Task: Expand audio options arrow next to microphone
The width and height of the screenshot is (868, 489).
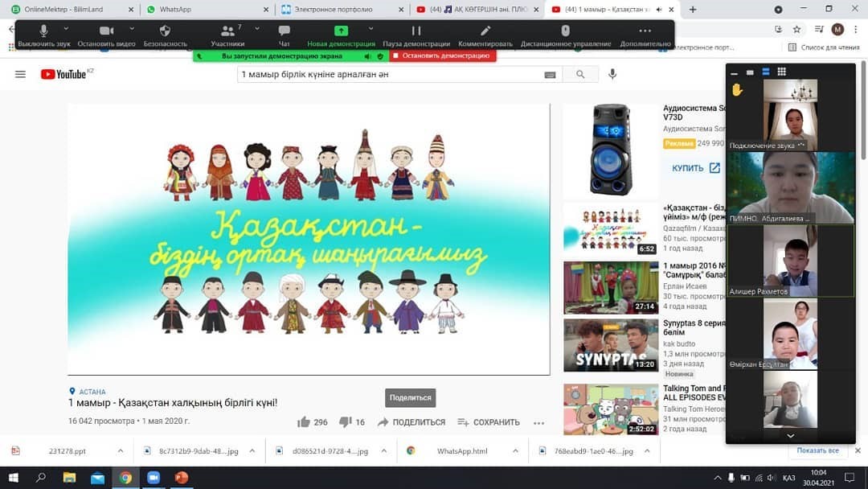Action: coord(66,28)
